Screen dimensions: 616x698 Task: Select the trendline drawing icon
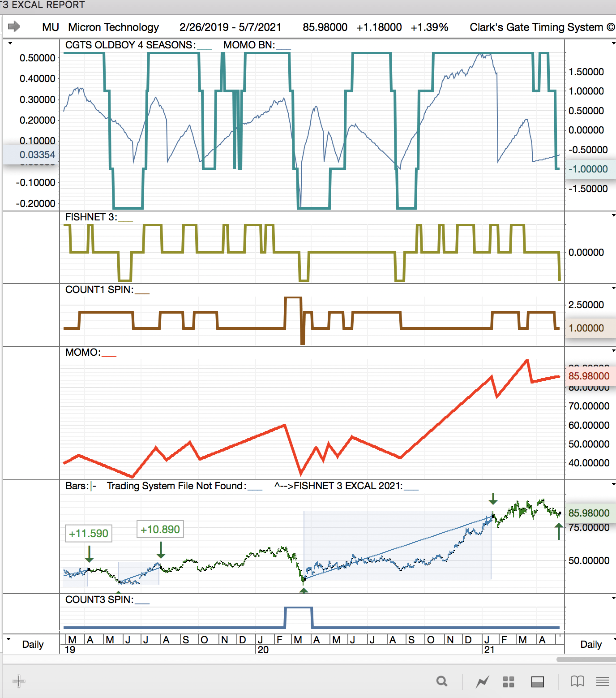tap(482, 681)
